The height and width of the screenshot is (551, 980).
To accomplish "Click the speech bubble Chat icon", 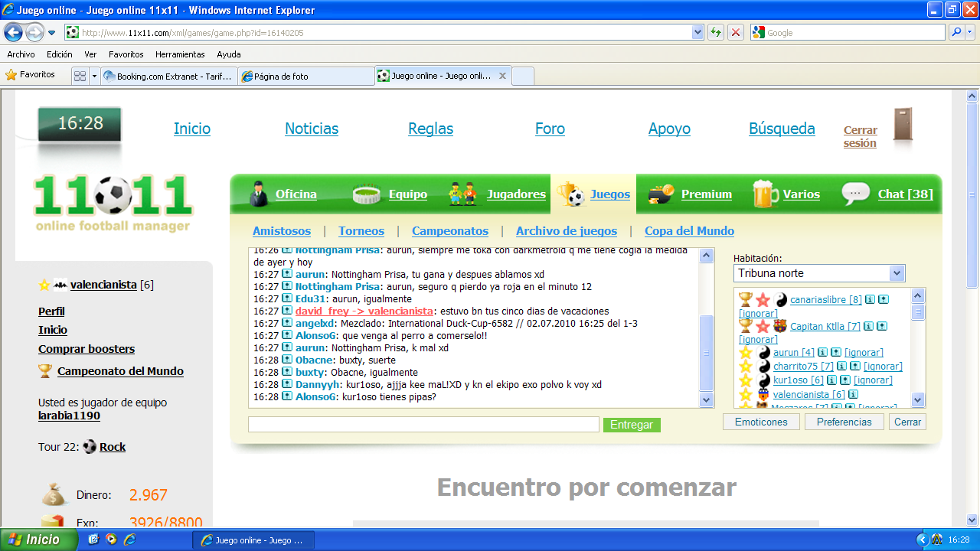I will (855, 194).
